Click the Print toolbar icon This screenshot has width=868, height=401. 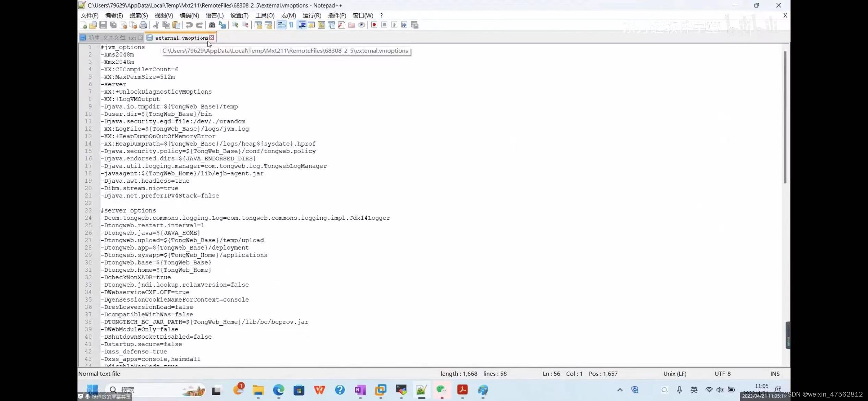click(143, 25)
